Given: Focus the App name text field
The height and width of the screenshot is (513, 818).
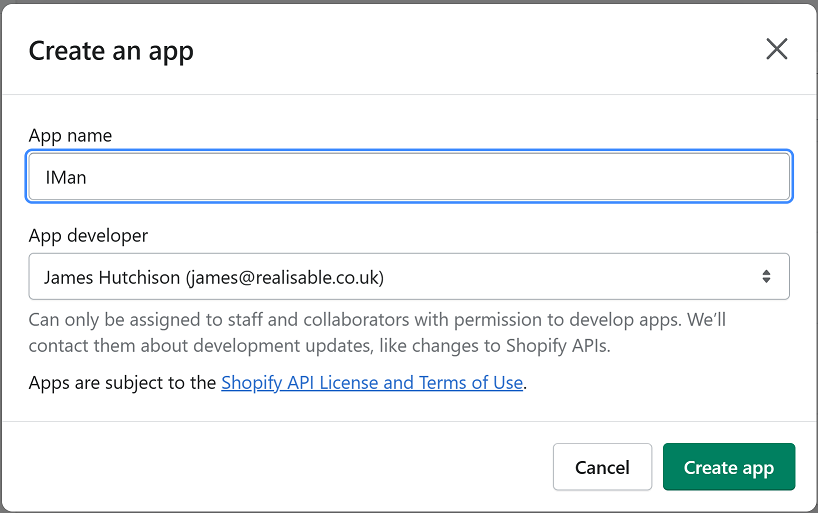Looking at the screenshot, I should click(x=409, y=177).
